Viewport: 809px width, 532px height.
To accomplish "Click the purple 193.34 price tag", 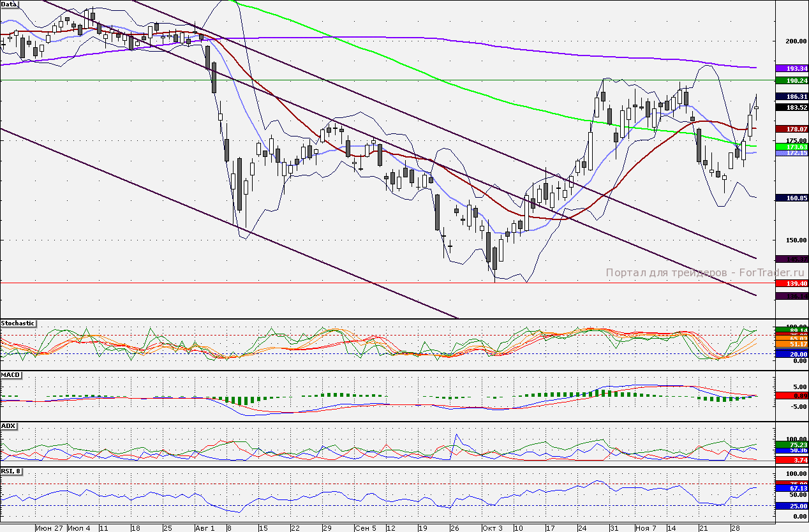I will [x=792, y=68].
